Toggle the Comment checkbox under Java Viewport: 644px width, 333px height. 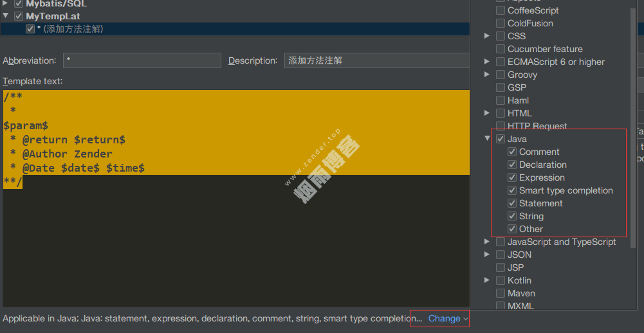click(x=512, y=152)
